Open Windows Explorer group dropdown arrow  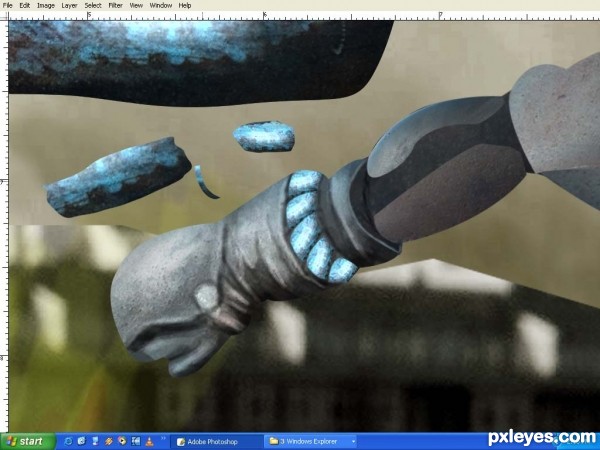[x=353, y=442]
